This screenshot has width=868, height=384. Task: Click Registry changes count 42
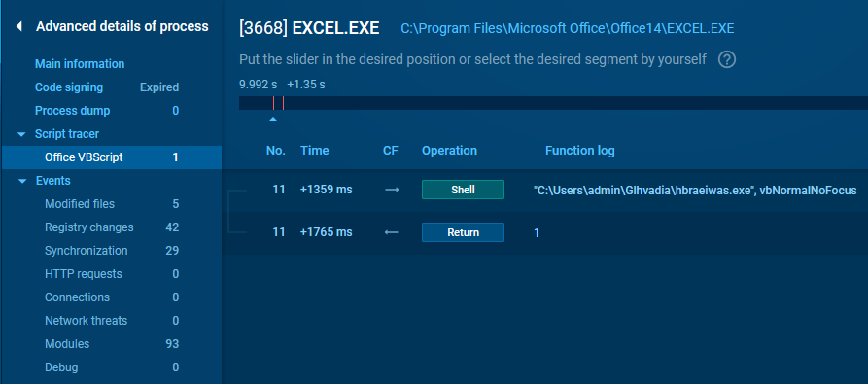click(172, 227)
